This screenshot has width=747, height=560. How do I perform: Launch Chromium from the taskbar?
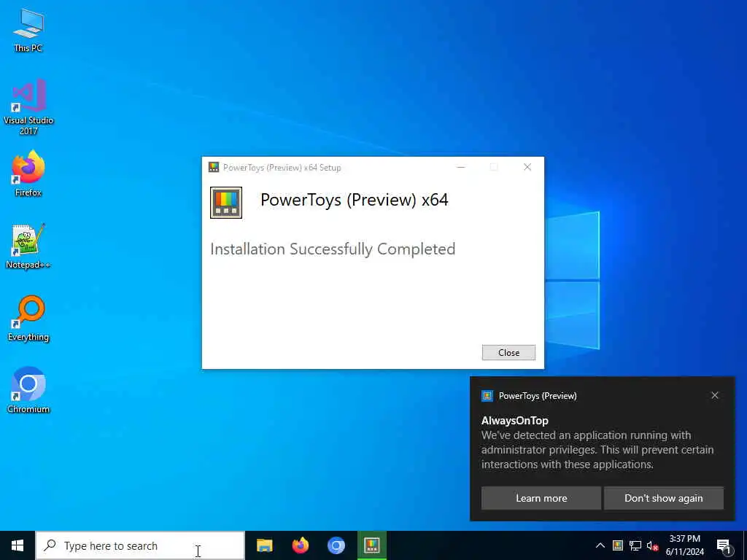(336, 545)
